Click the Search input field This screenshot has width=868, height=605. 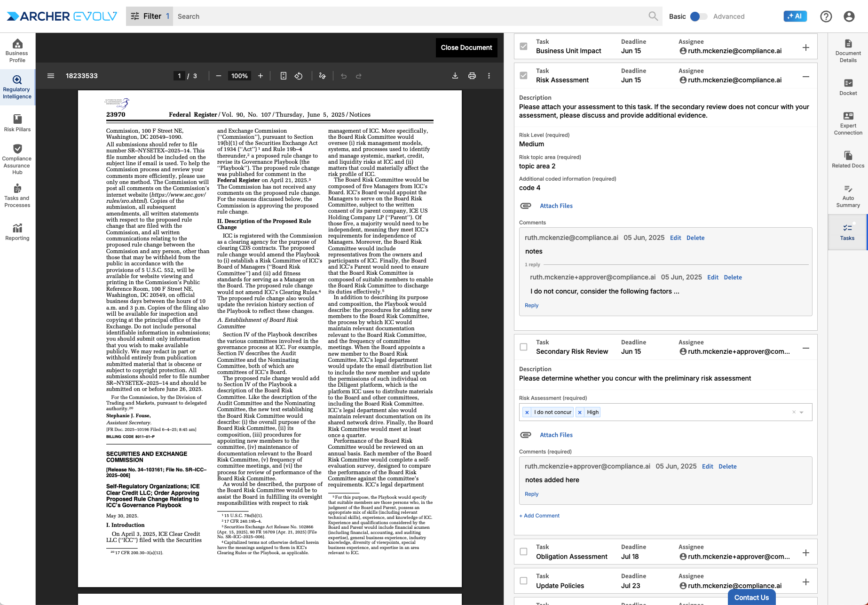coord(409,16)
